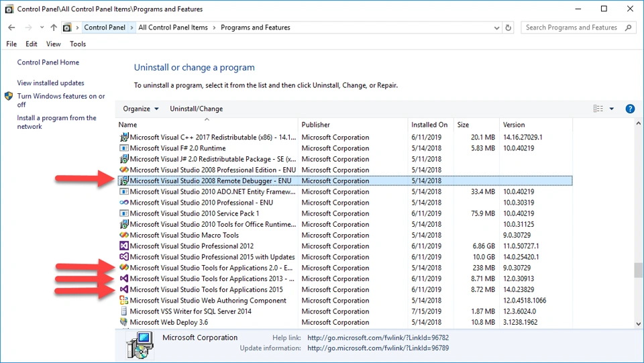Open the address bar history dropdown
The width and height of the screenshot is (644, 363).
(496, 28)
